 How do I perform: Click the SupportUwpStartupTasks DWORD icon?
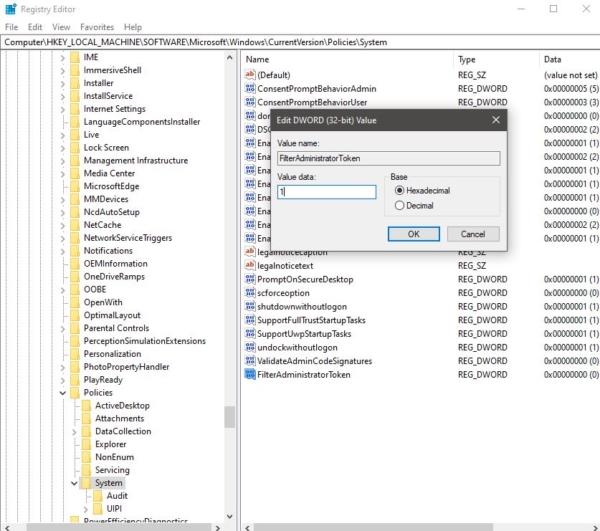click(250, 334)
